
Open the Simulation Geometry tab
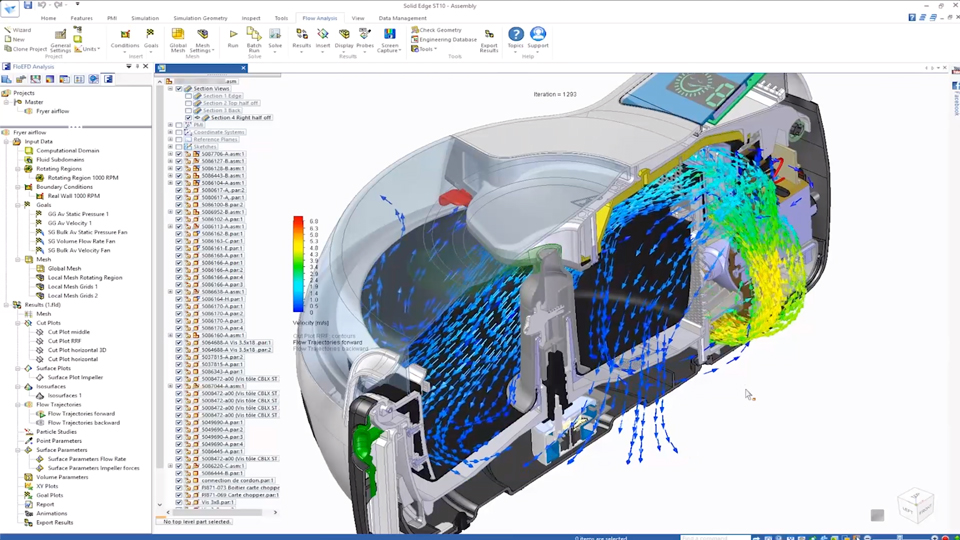pyautogui.click(x=200, y=18)
